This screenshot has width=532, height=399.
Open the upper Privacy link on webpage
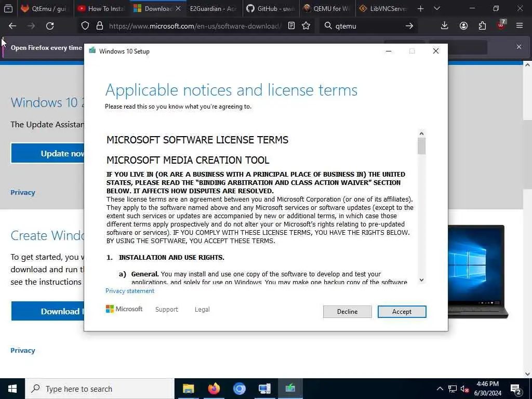pos(23,192)
